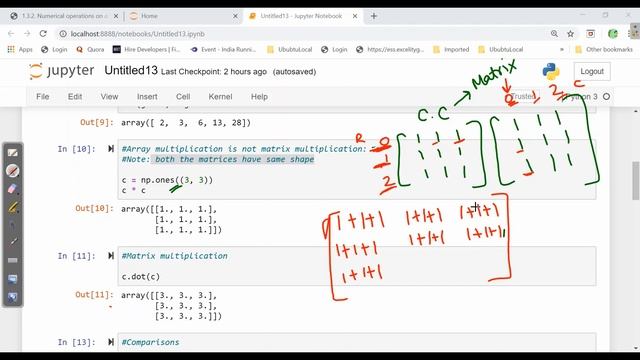This screenshot has height=360, width=640.
Task: Open the Help menu
Action: coord(259,97)
